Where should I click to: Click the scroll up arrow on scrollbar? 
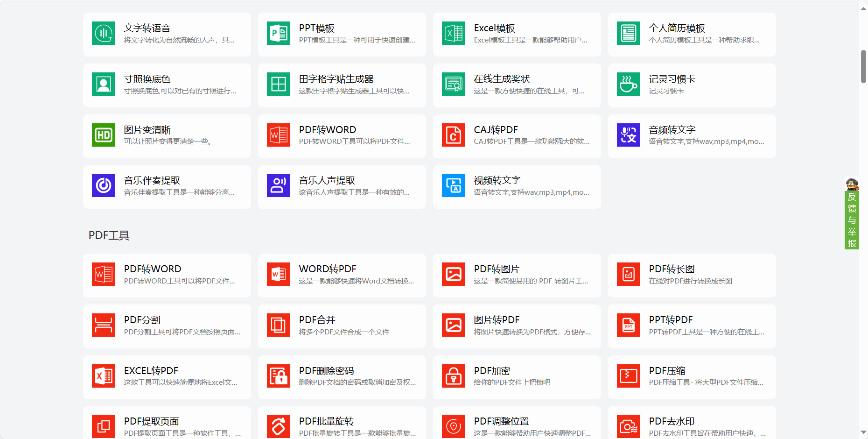[x=863, y=8]
